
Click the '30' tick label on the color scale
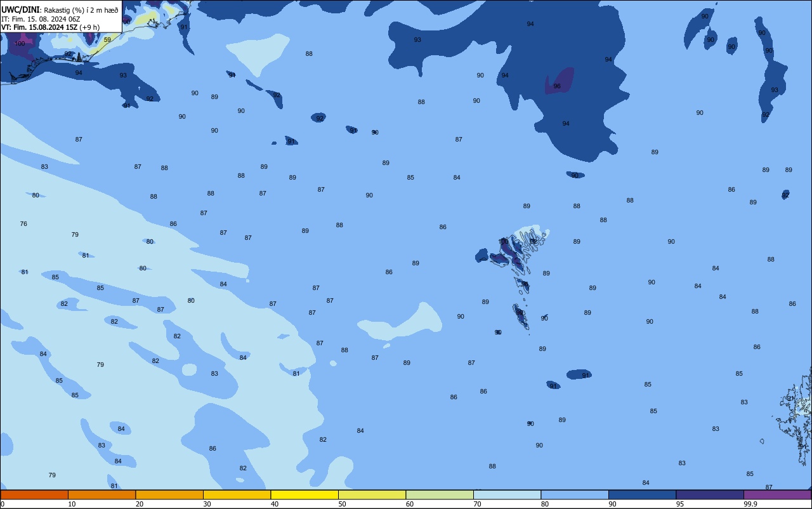[x=207, y=504]
